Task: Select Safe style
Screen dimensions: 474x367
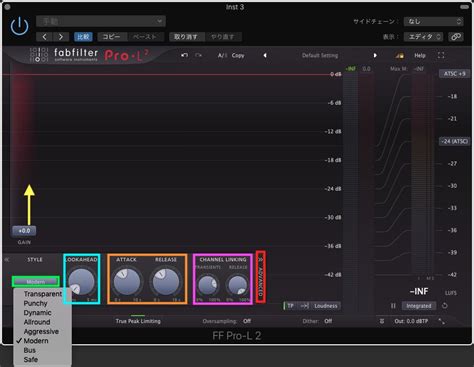Action: click(30, 359)
